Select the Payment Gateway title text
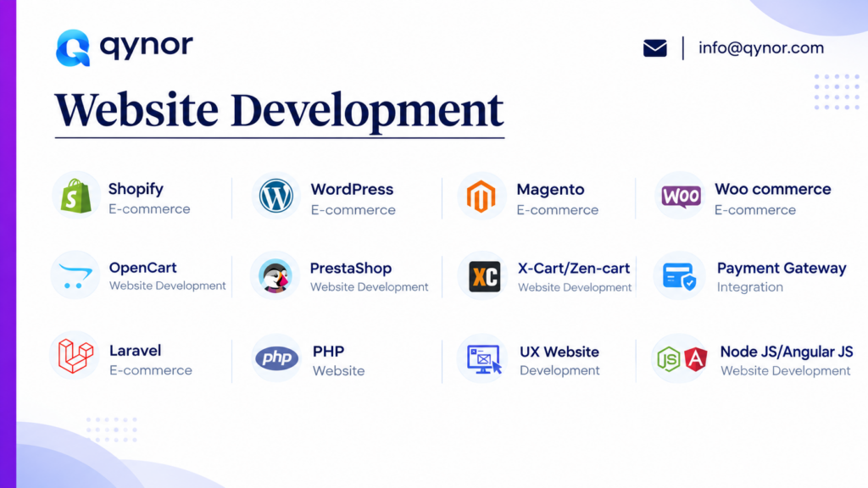Image resolution: width=868 pixels, height=488 pixels. (782, 269)
